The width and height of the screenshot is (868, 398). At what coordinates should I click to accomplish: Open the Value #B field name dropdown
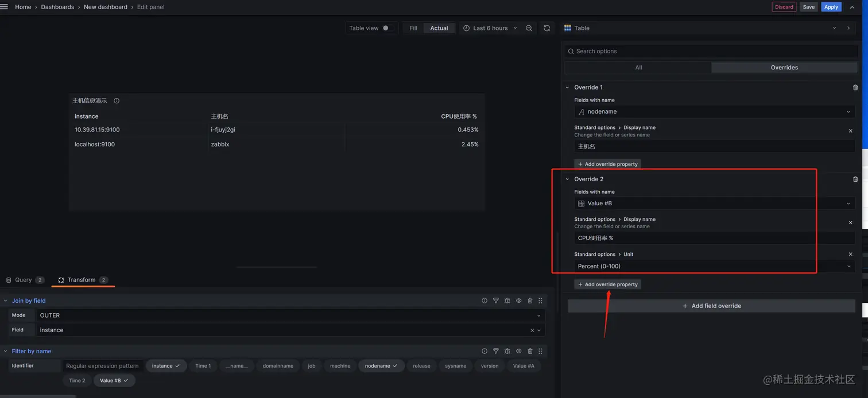(714, 204)
